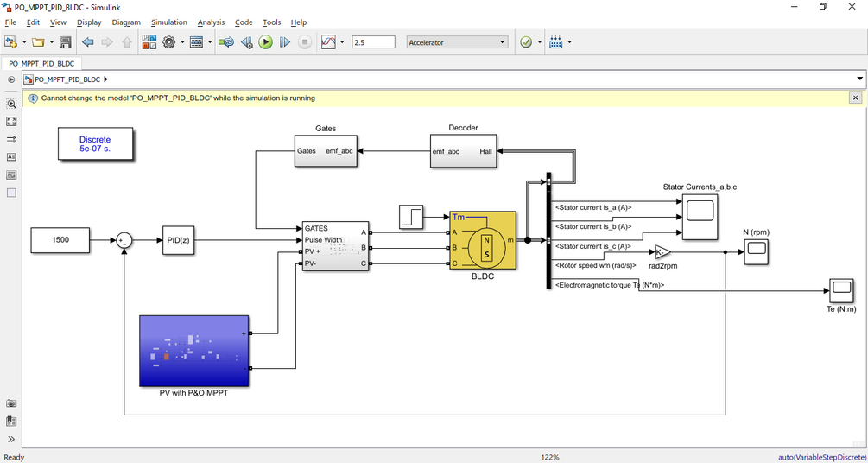The height and width of the screenshot is (463, 868).
Task: Expand the Model Advisor checkmark dropdown arrow
Action: (x=540, y=42)
